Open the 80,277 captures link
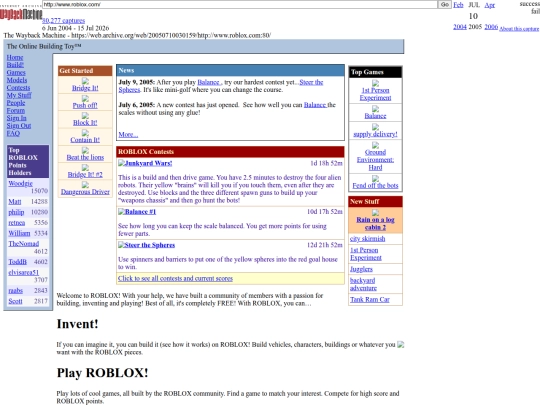540x405 pixels. [x=63, y=21]
